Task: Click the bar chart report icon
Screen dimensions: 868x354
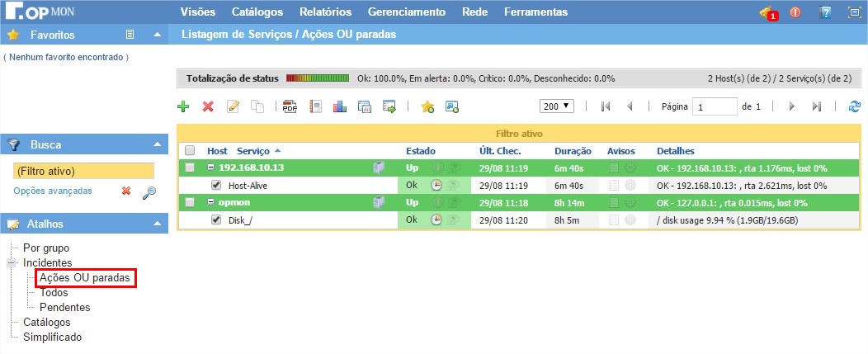Action: [x=339, y=106]
